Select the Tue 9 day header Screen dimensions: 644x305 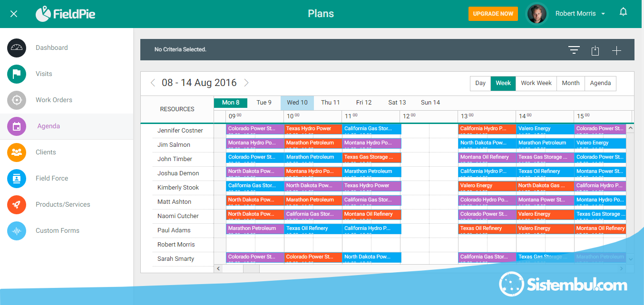coord(264,103)
